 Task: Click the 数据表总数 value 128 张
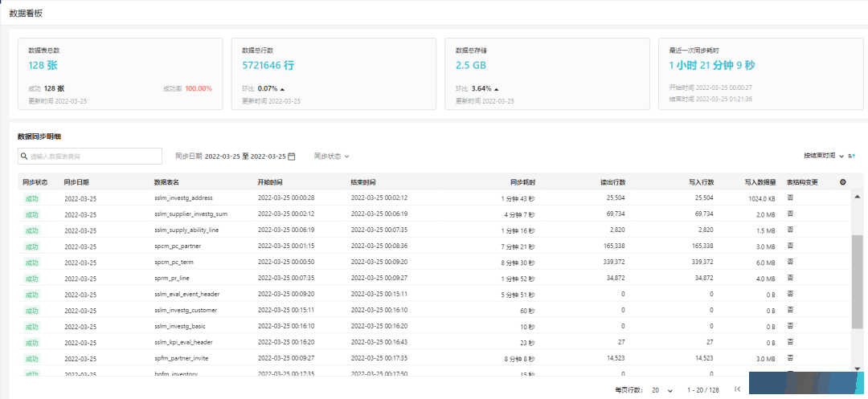[x=43, y=65]
